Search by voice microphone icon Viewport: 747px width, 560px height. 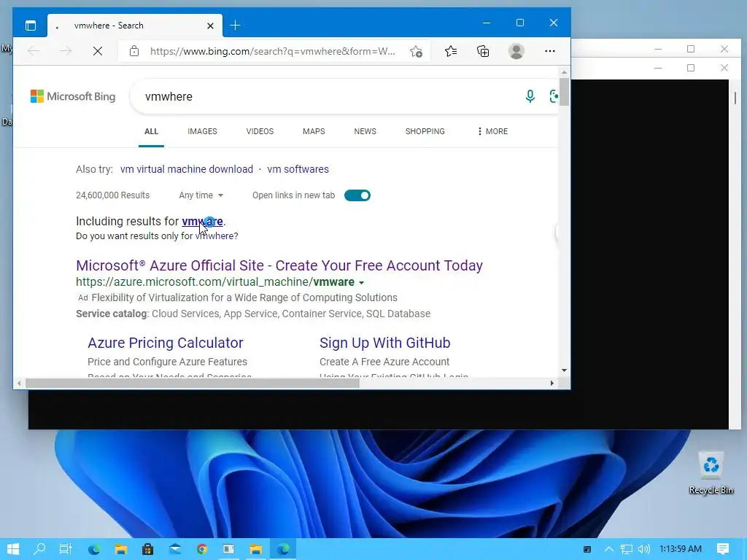530,96
